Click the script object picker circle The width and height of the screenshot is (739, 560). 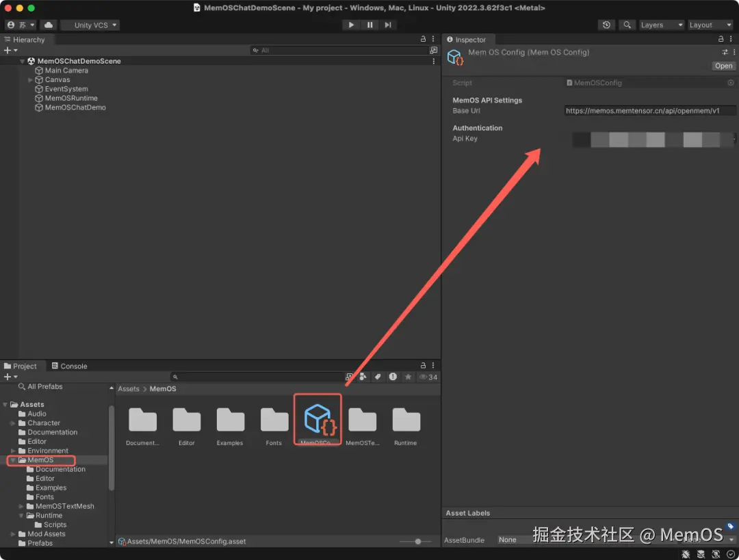pyautogui.click(x=731, y=83)
